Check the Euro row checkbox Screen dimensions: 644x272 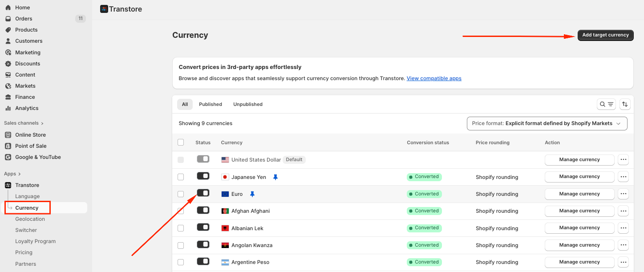(x=181, y=194)
